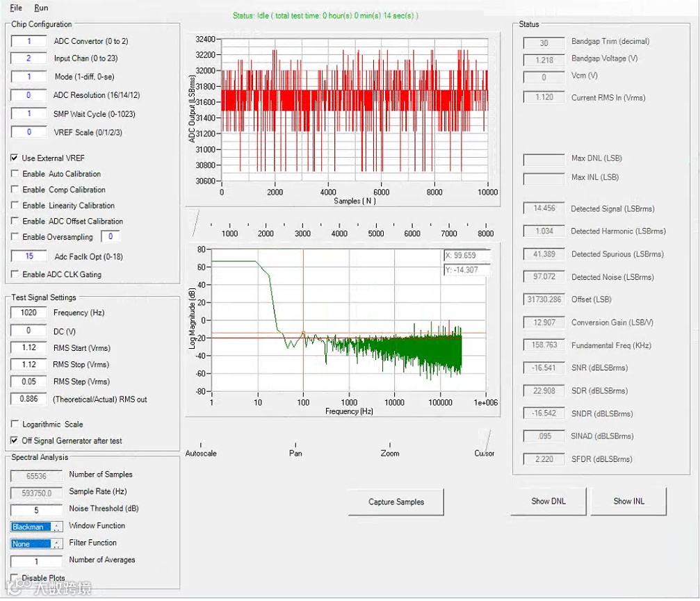Click the Detected Spurious value 41.389
Image resolution: width=700 pixels, height=601 pixels.
pyautogui.click(x=544, y=254)
